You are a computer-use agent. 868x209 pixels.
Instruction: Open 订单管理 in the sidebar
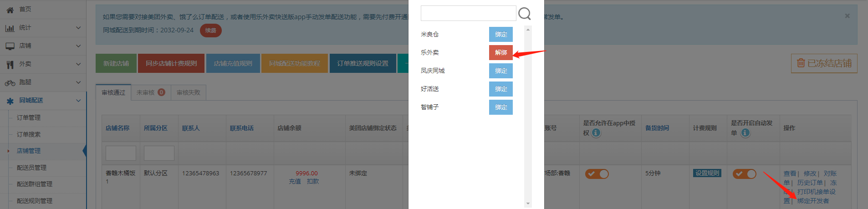tap(29, 117)
